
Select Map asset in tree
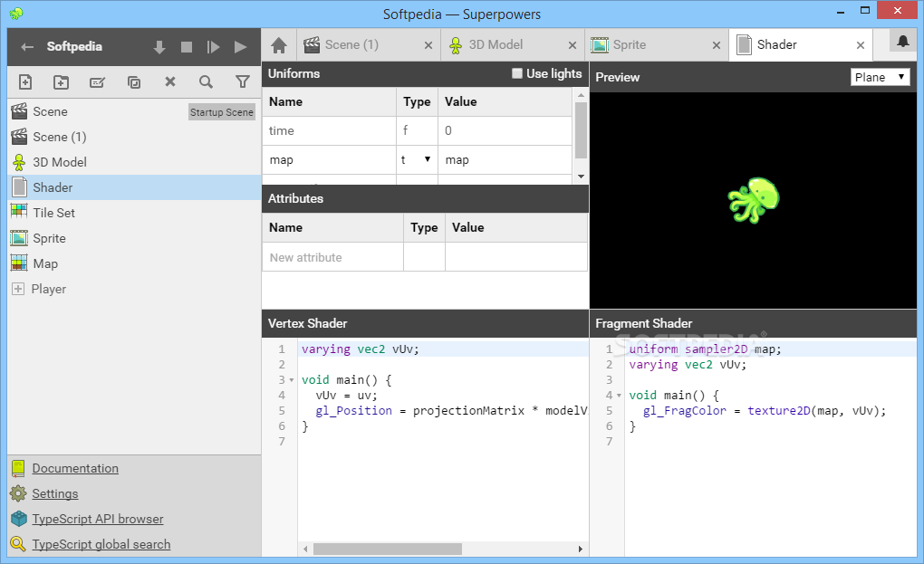[x=134, y=263]
